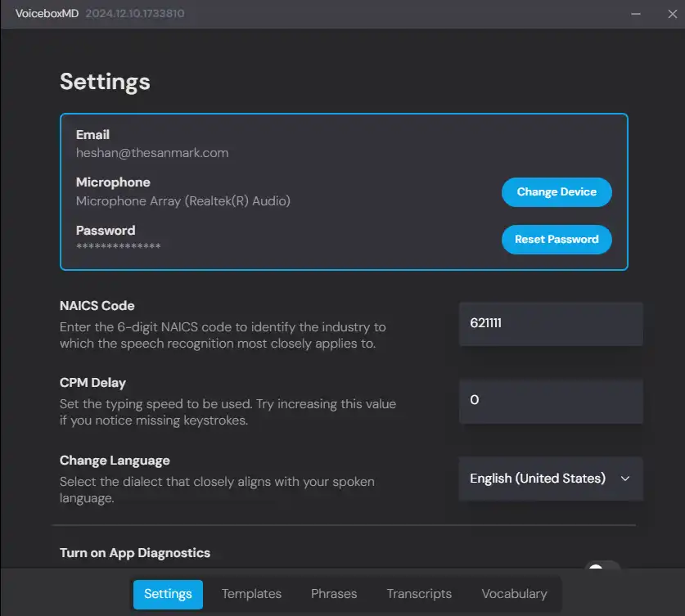This screenshot has height=616, width=685.
Task: Click the VoiceboxMD title bar text
Action: point(47,14)
